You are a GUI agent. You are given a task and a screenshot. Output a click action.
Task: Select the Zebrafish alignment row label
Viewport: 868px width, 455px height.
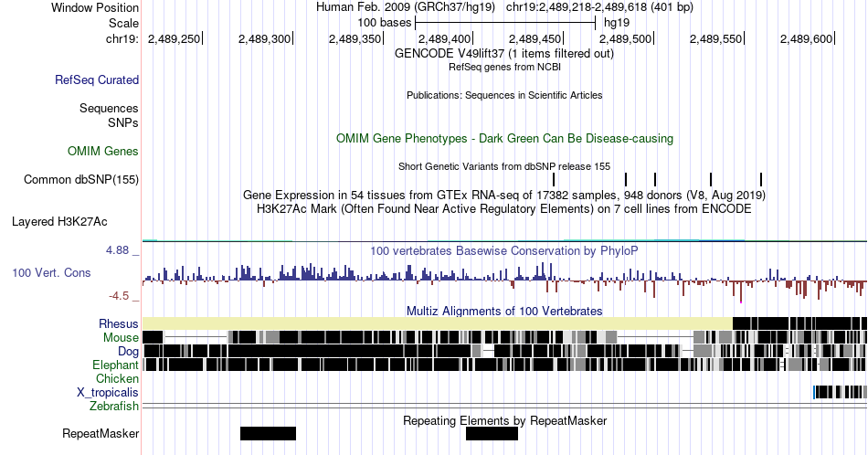(x=114, y=406)
